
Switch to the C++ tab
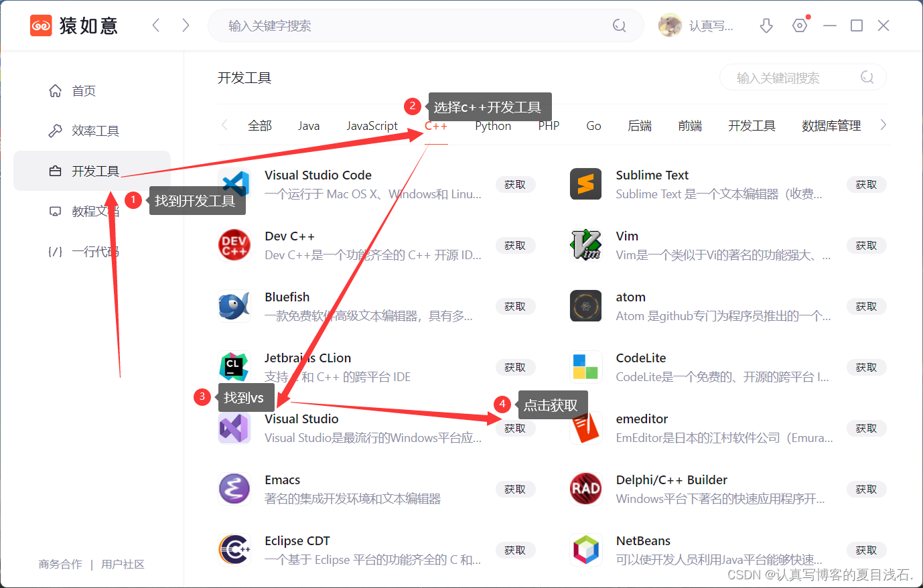point(436,126)
